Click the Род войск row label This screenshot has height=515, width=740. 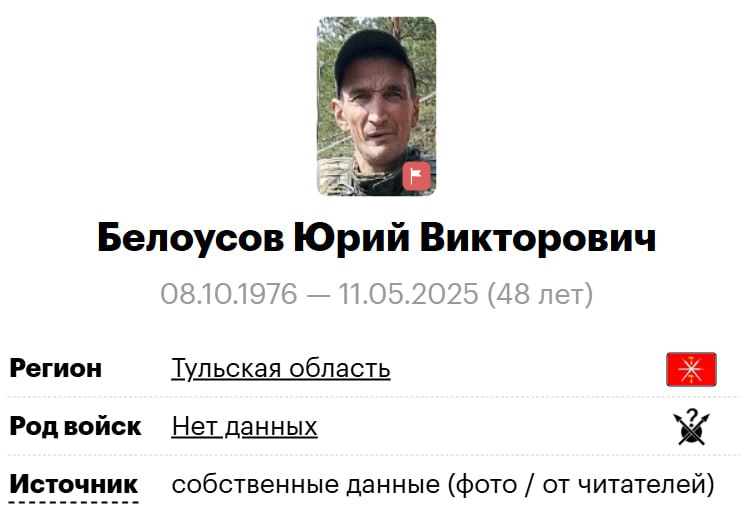tap(76, 426)
